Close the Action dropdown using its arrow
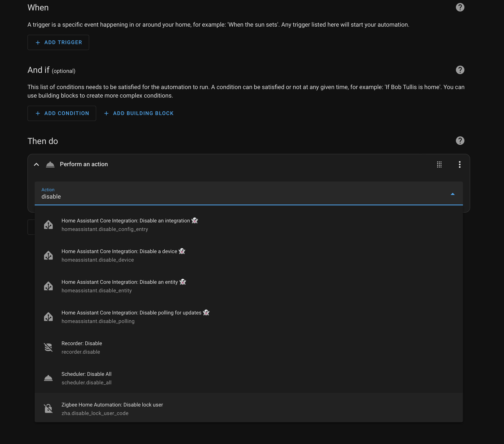504x444 pixels. [x=453, y=194]
